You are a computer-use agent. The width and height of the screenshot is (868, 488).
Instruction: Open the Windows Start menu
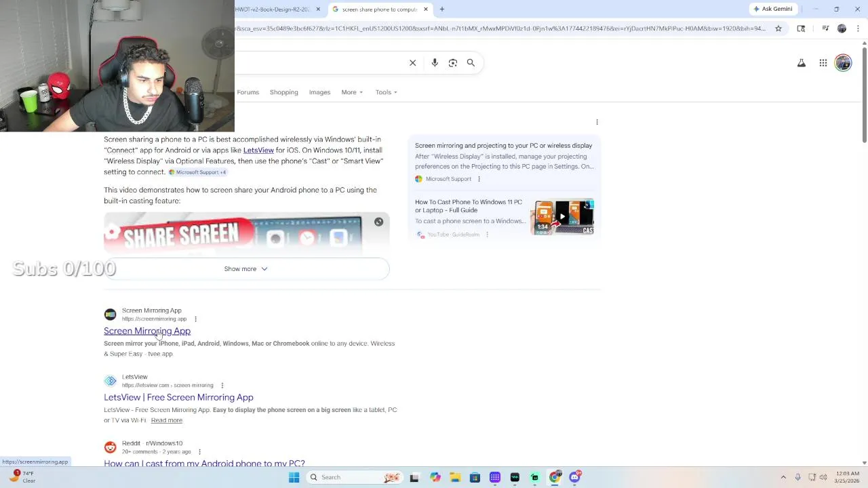coord(294,477)
